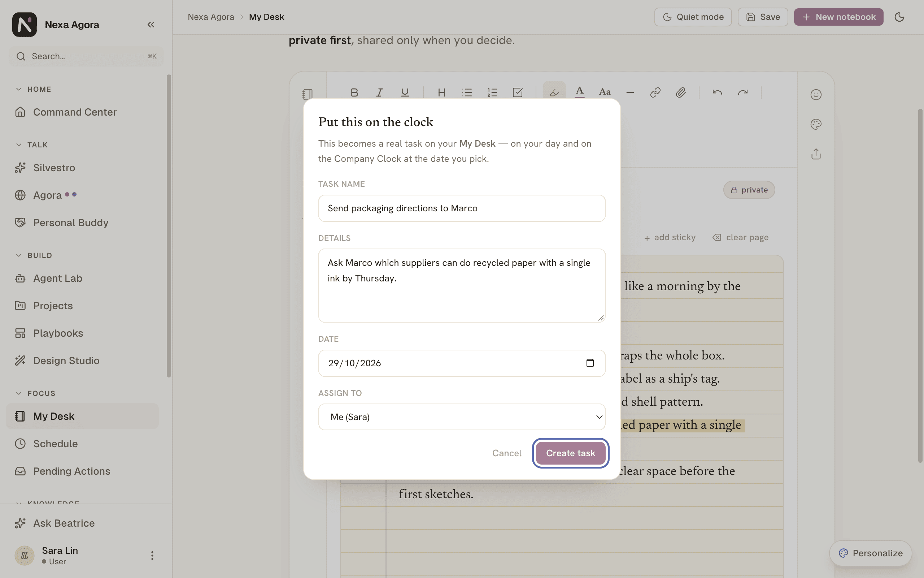Create a New notebook

838,17
